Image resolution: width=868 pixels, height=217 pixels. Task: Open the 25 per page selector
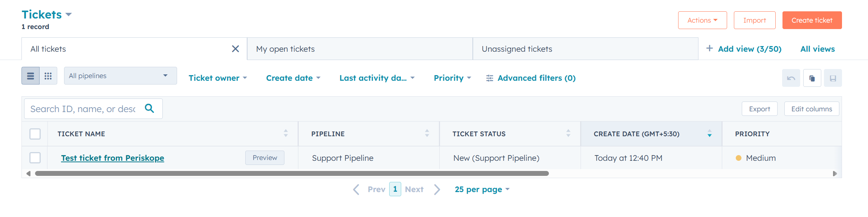pos(482,189)
